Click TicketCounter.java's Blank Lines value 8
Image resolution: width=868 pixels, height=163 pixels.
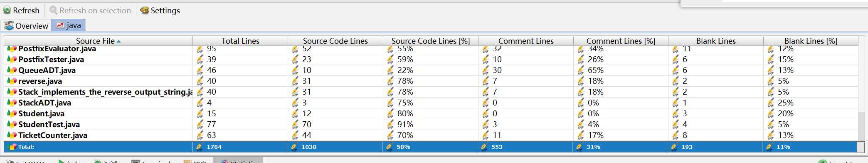coord(685,135)
